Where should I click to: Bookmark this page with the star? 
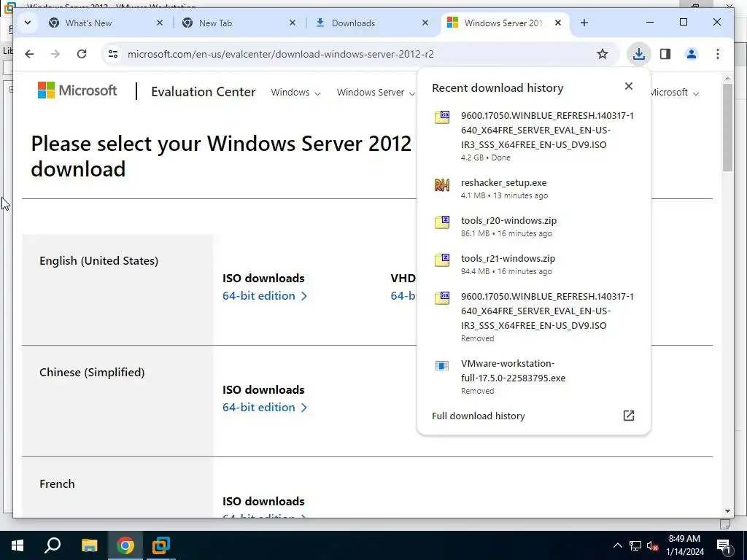tap(602, 54)
